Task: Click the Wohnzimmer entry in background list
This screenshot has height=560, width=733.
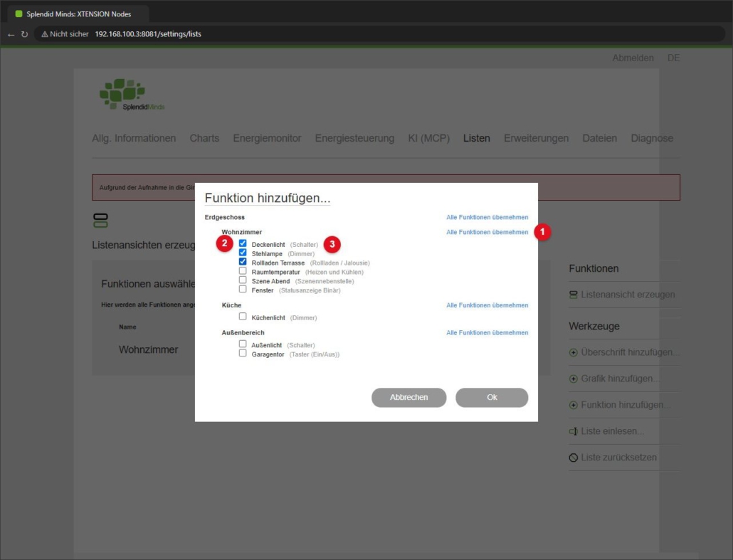Action: [148, 349]
